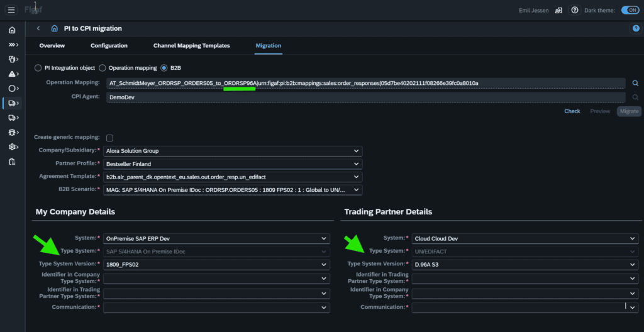This screenshot has width=644, height=332.
Task: Open Company/Subsidiary dropdown showing Alora Solution Group
Action: tap(233, 151)
